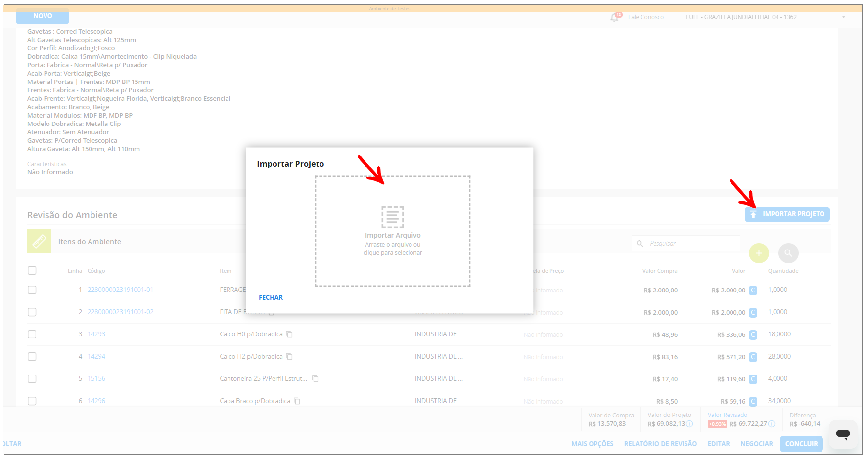Click the Código column header
Screen dimensions: 868x458
click(x=96, y=271)
